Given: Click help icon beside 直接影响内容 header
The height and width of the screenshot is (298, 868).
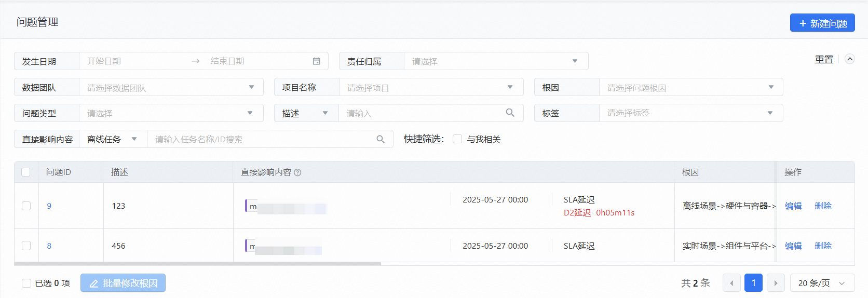Looking at the screenshot, I should 297,172.
